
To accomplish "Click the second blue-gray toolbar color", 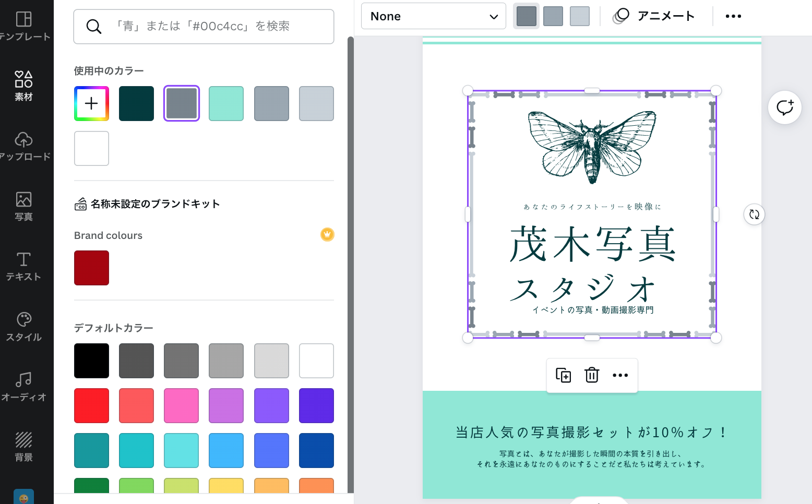I will [x=553, y=16].
